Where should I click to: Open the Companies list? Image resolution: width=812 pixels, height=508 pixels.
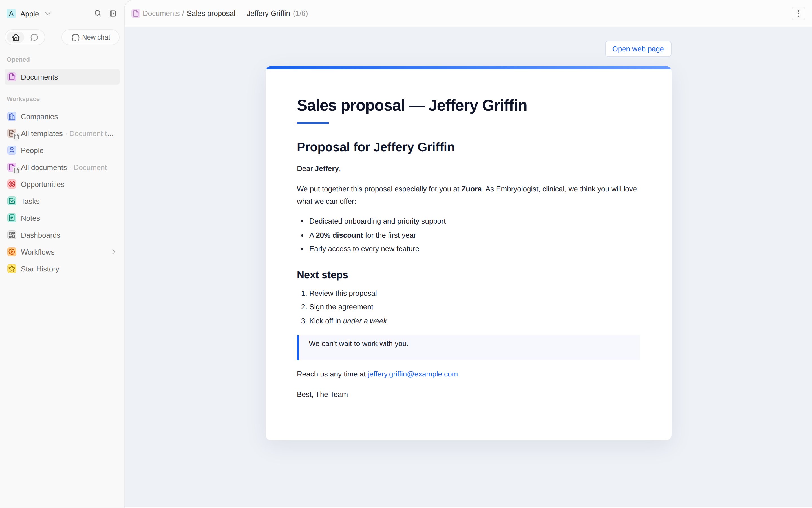coord(62,117)
